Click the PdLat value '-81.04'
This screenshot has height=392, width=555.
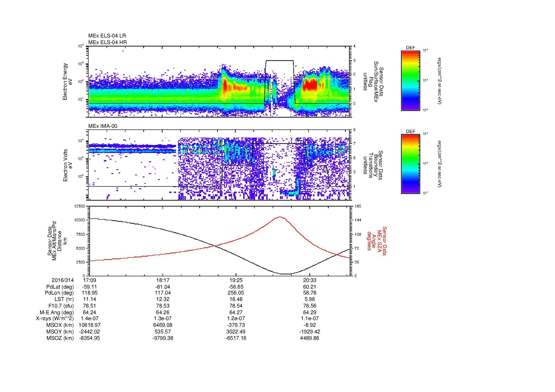pyautogui.click(x=163, y=287)
